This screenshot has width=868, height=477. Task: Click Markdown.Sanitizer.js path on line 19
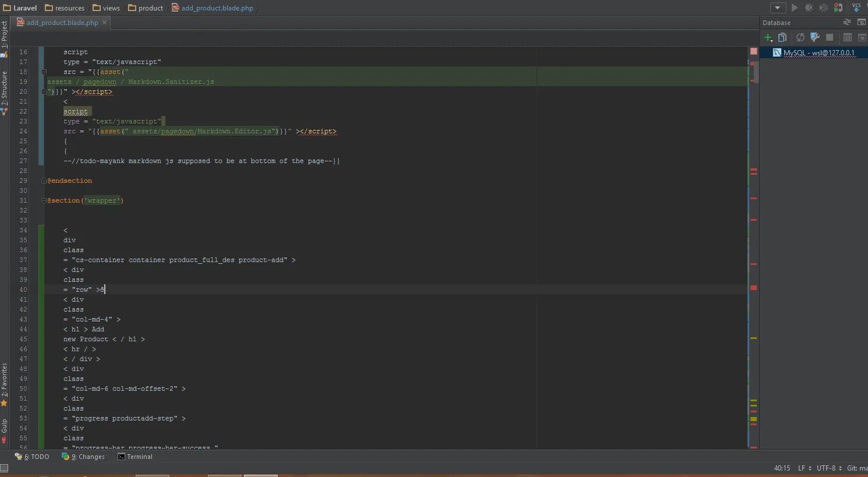pyautogui.click(x=171, y=82)
